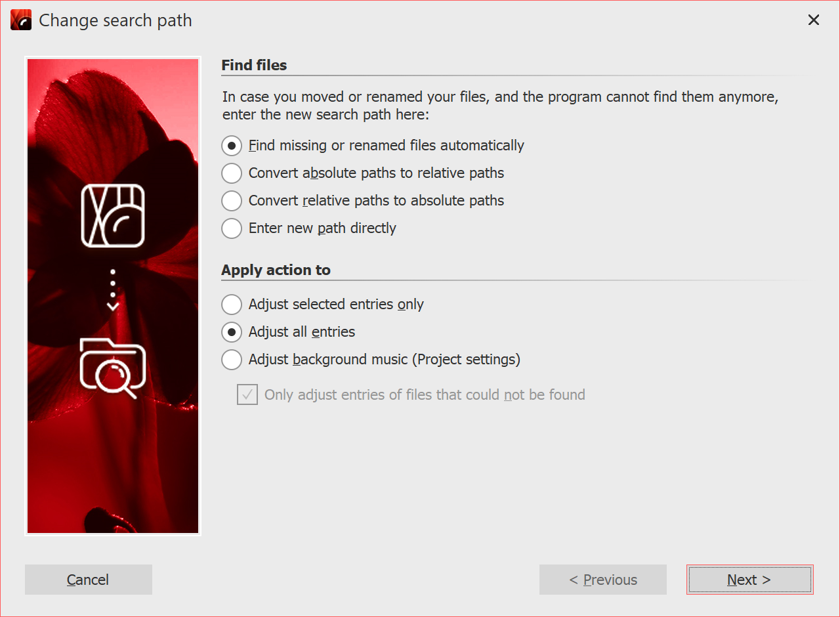Close the Change search path dialog
This screenshot has width=840, height=617.
pyautogui.click(x=814, y=20)
